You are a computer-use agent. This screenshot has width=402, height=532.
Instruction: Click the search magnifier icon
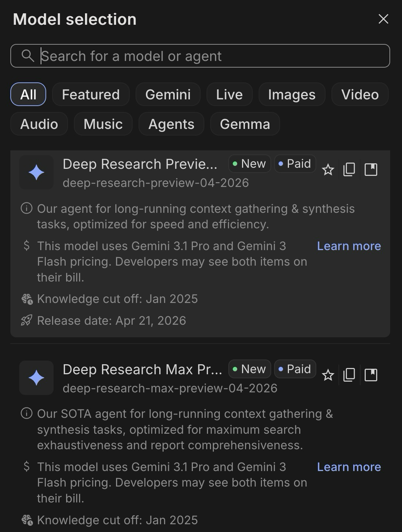coord(27,56)
